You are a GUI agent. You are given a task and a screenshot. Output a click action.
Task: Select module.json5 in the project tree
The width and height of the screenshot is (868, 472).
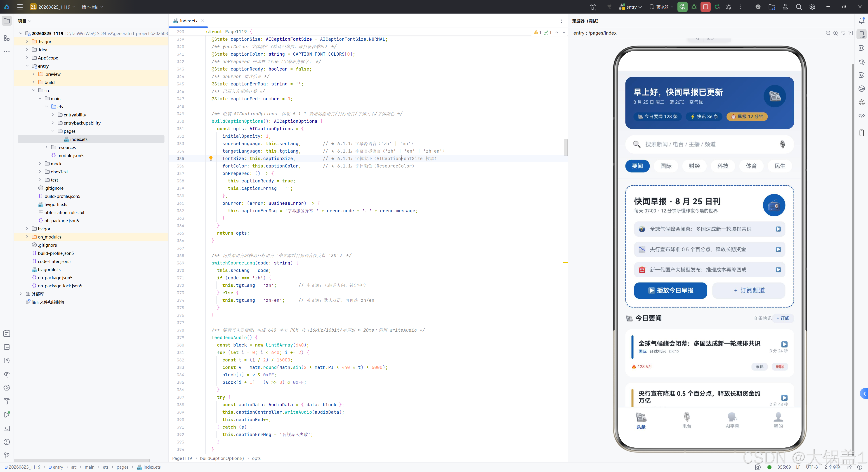[x=70, y=155]
